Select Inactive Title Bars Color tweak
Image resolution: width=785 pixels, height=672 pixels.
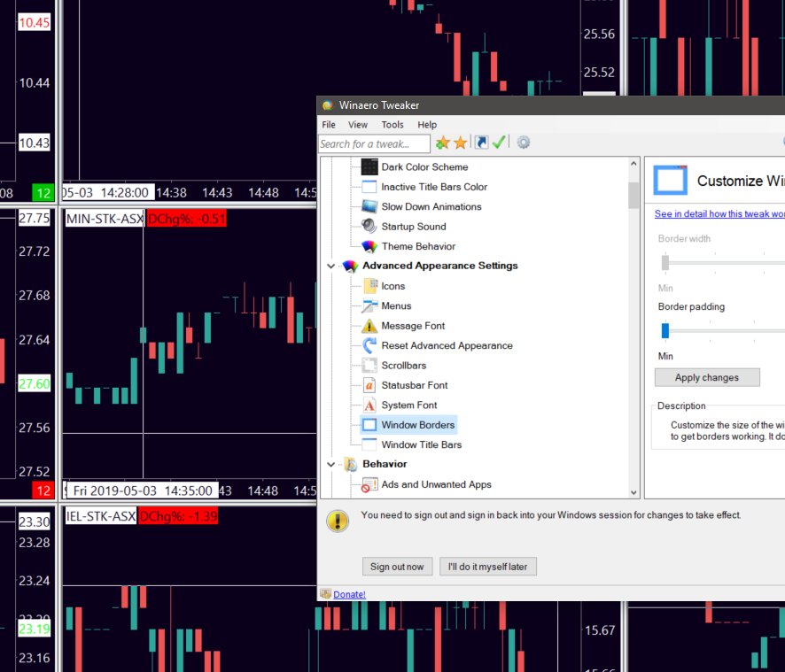(434, 187)
